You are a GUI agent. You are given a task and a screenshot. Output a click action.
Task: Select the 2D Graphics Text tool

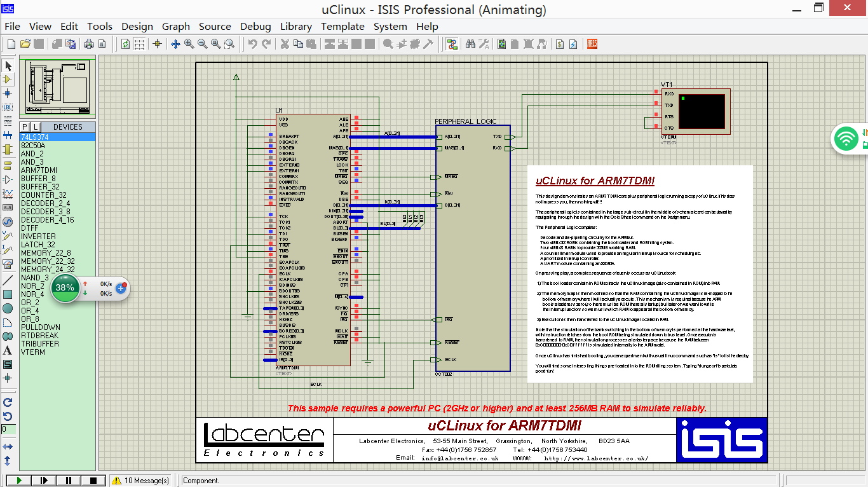coord(8,350)
